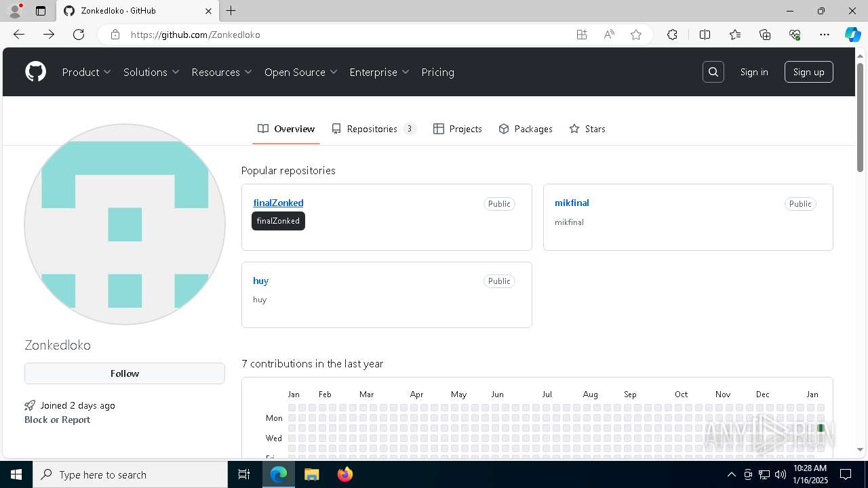
Task: Click the Sign up button
Action: tap(808, 72)
